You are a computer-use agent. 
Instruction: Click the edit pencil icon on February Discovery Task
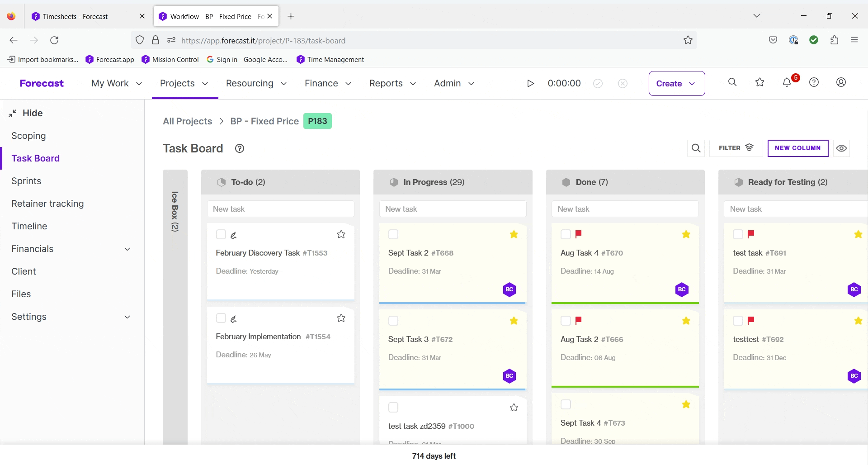coord(234,235)
